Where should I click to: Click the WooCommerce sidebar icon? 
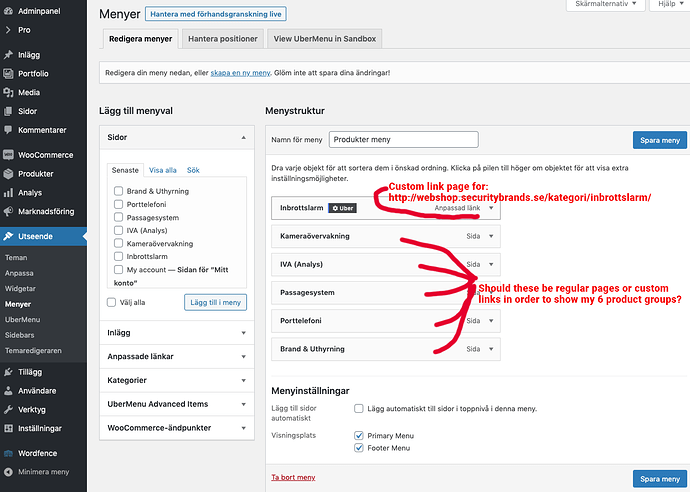coord(9,155)
